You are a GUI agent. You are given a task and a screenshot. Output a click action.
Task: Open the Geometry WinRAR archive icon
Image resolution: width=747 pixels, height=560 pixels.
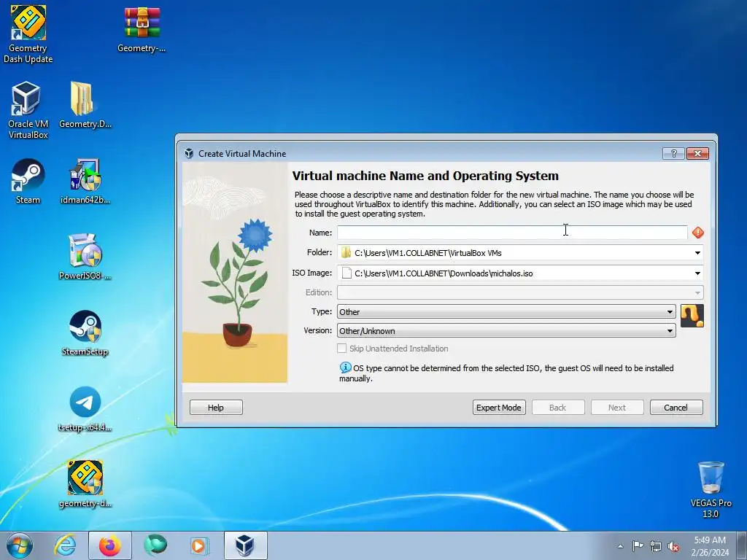pyautogui.click(x=142, y=28)
